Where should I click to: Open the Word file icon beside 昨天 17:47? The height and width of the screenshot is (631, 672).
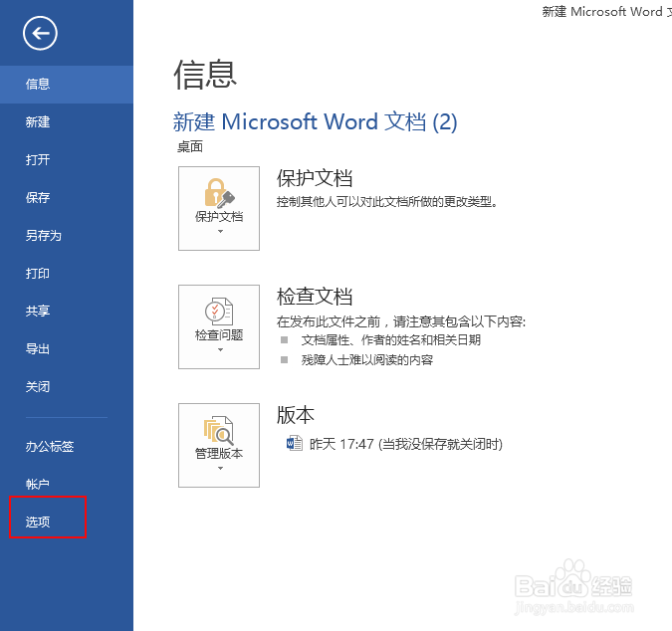click(295, 443)
